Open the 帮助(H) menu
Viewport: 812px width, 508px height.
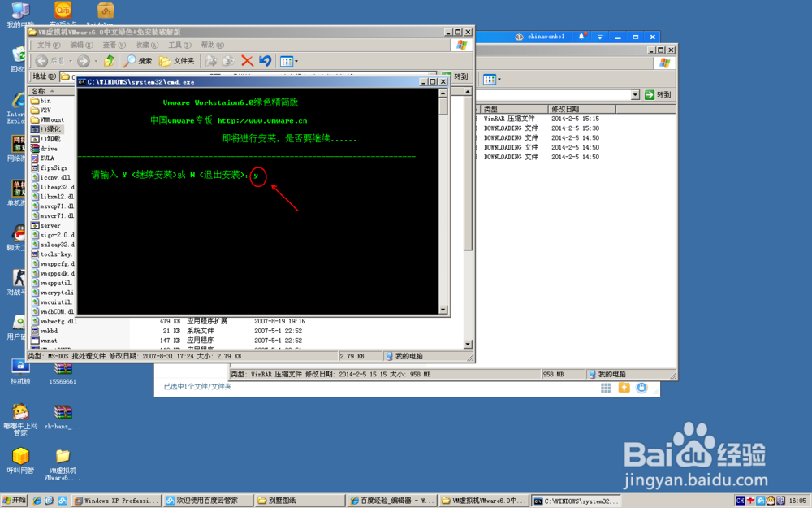[x=212, y=45]
